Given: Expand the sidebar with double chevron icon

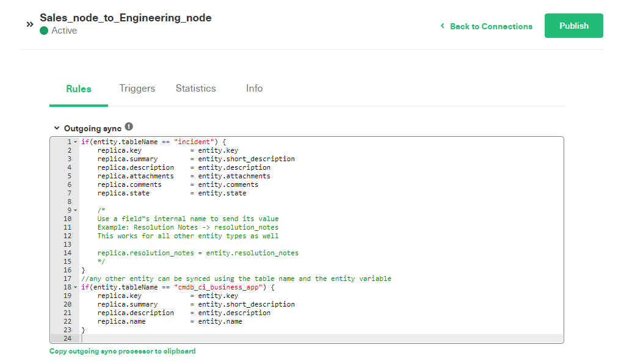Looking at the screenshot, I should 30,24.
